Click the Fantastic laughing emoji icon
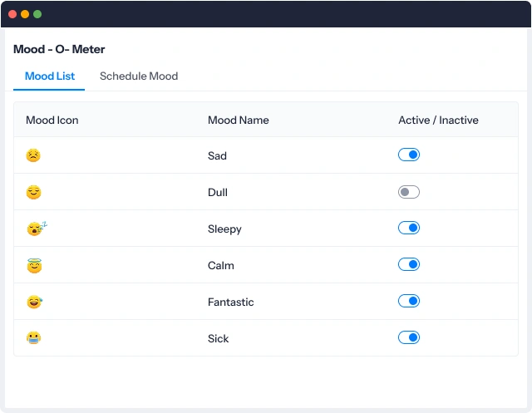 [35, 302]
